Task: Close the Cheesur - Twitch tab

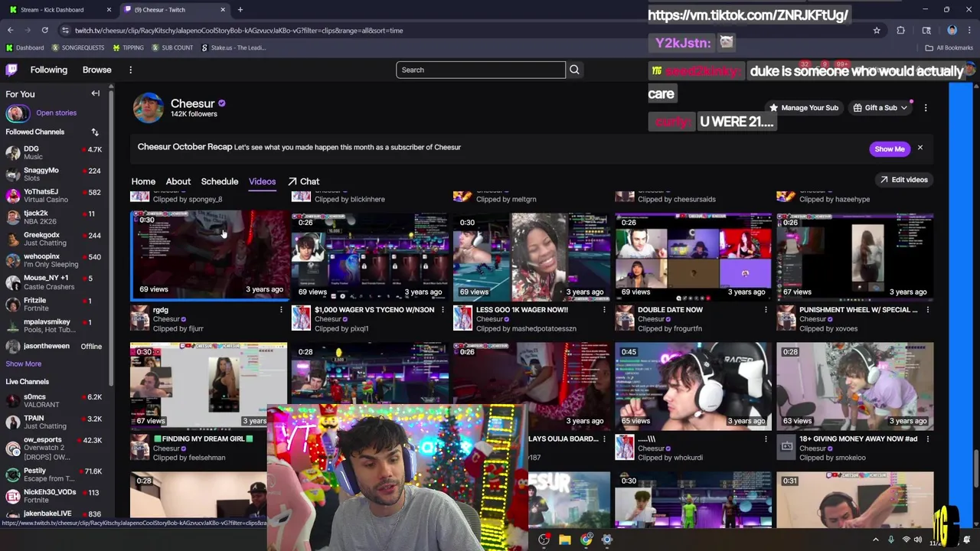Action: click(223, 10)
